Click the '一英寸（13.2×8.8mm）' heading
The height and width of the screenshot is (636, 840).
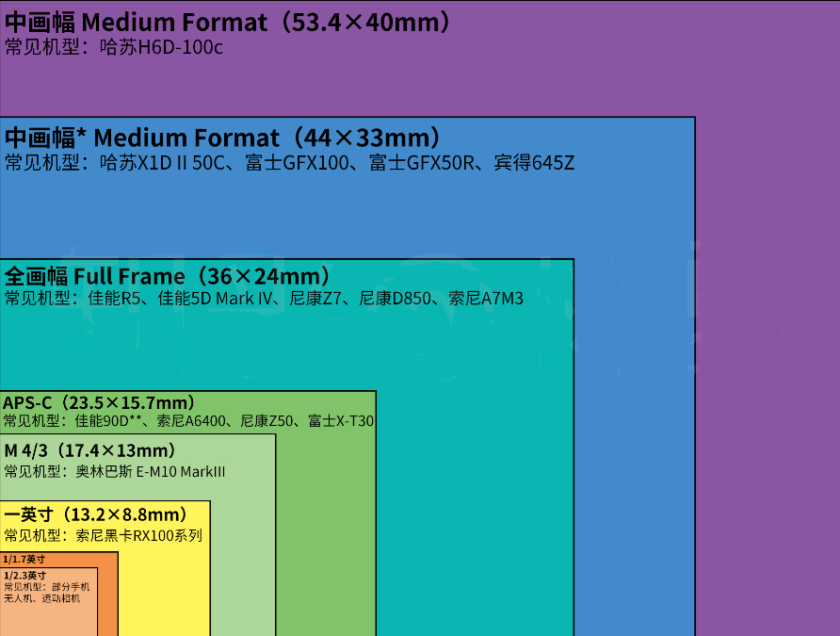(98, 514)
